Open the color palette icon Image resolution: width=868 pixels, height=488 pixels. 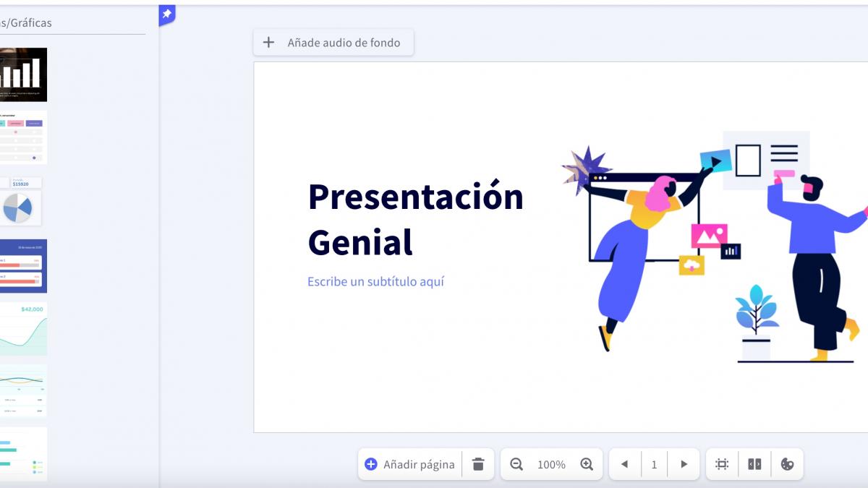[787, 464]
